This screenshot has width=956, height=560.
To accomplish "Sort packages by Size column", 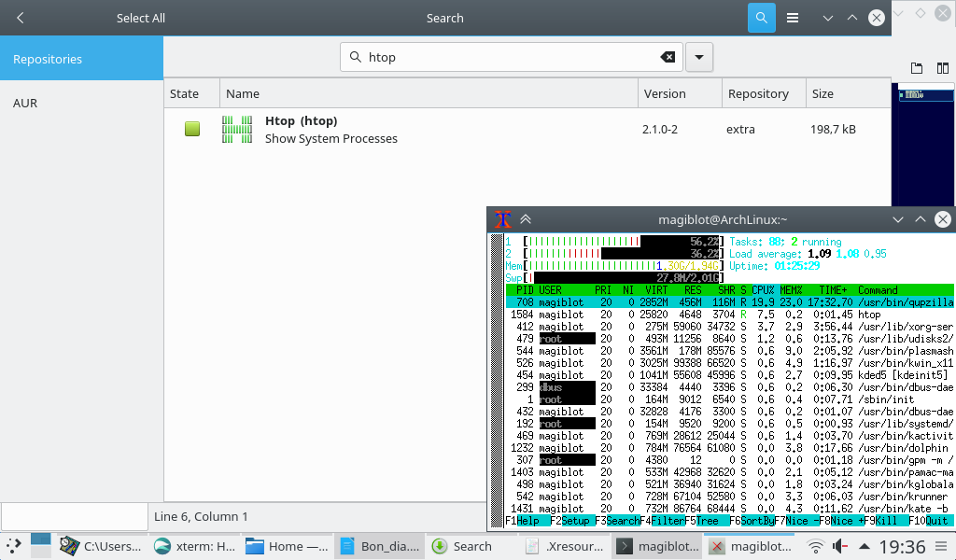I will (x=848, y=94).
